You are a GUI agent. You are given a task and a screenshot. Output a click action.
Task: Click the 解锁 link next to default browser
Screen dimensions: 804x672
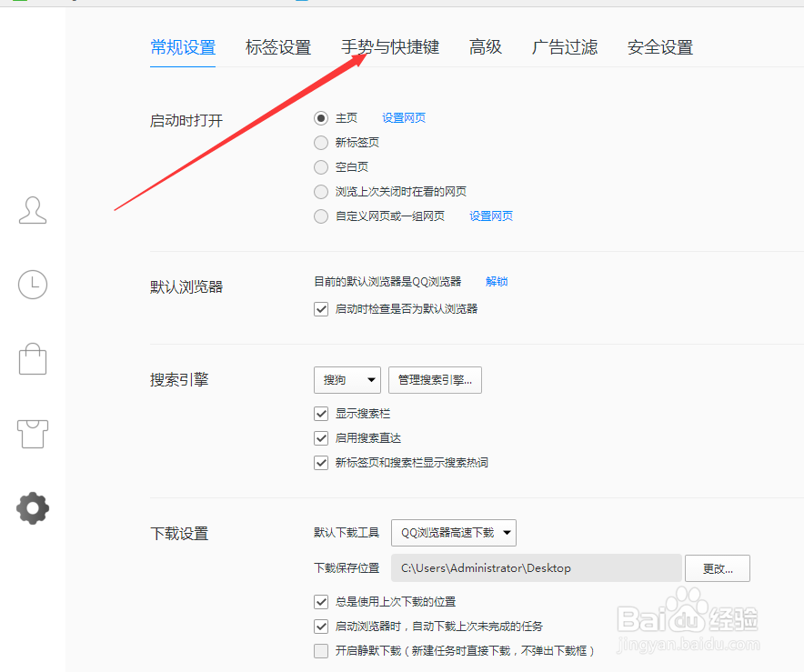click(497, 282)
